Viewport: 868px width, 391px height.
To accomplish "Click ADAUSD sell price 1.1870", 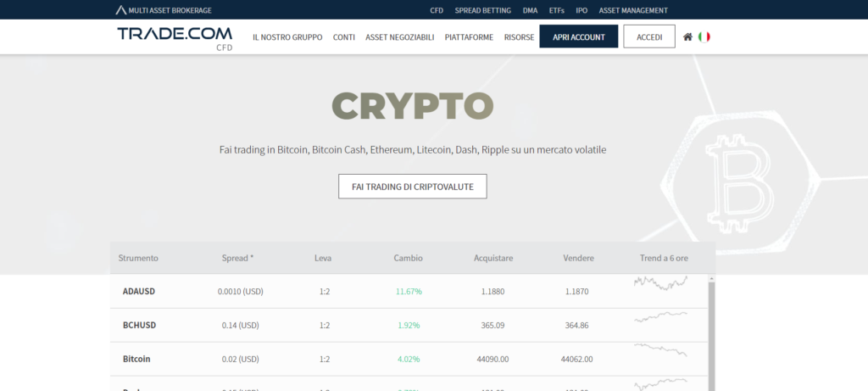I will pos(576,291).
